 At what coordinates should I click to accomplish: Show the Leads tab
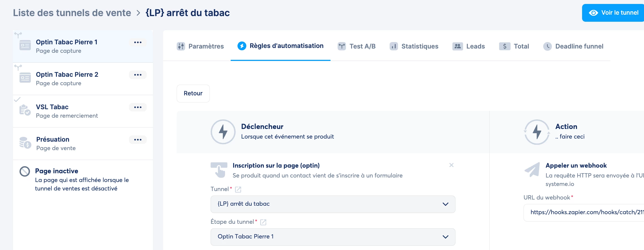click(x=468, y=46)
